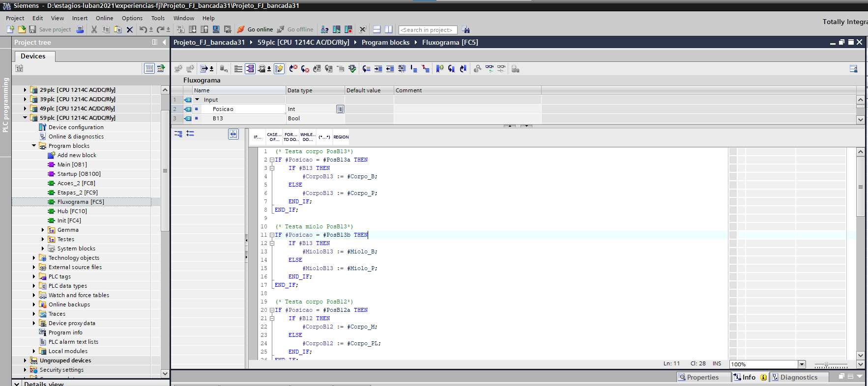Click the Start simulation monitor icon
Screen dimensions: 868x386
pos(216,29)
